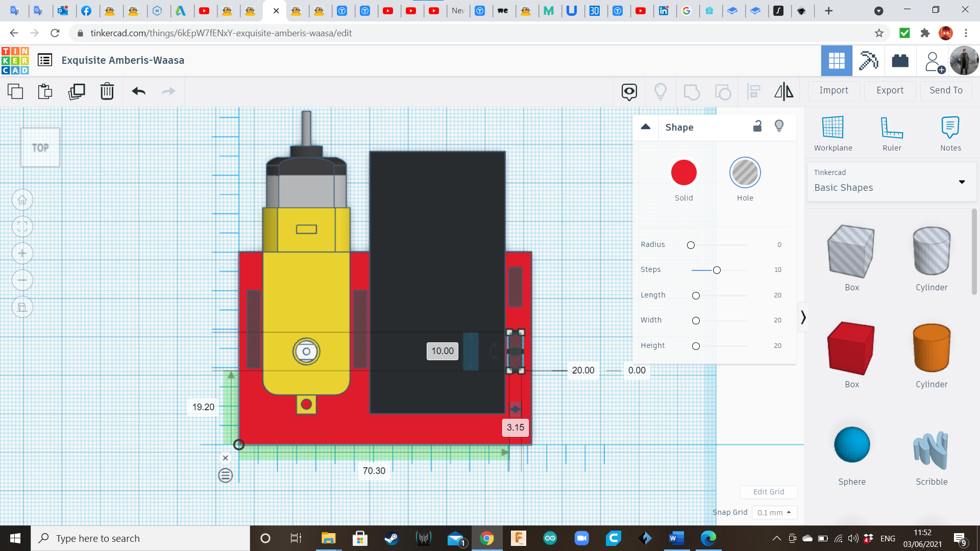This screenshot has height=551, width=980.
Task: Click the Edit Grid button
Action: [768, 492]
